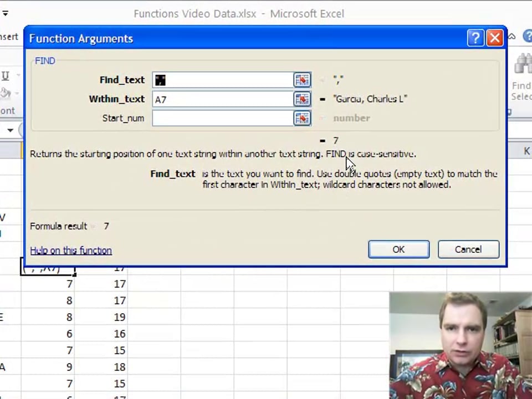Click the dialog help question mark button
Image resolution: width=532 pixels, height=399 pixels.
pyautogui.click(x=475, y=38)
